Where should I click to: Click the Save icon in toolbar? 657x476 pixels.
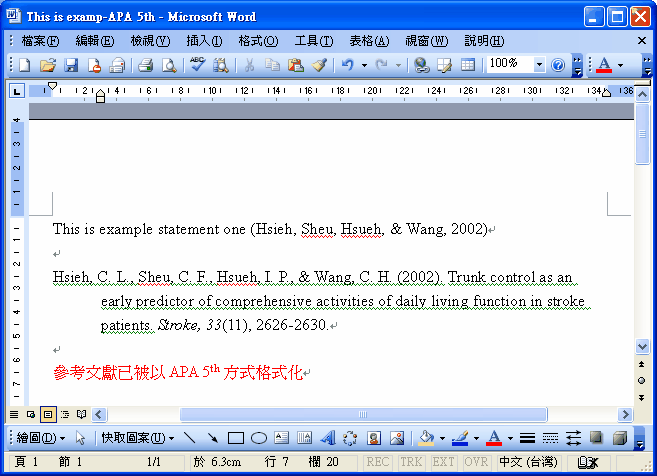tap(71, 65)
